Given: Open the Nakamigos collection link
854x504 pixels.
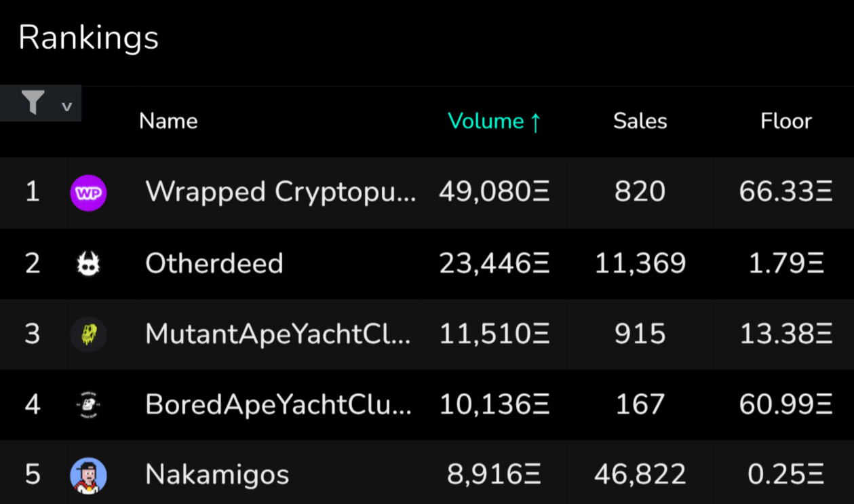Looking at the screenshot, I should [217, 475].
